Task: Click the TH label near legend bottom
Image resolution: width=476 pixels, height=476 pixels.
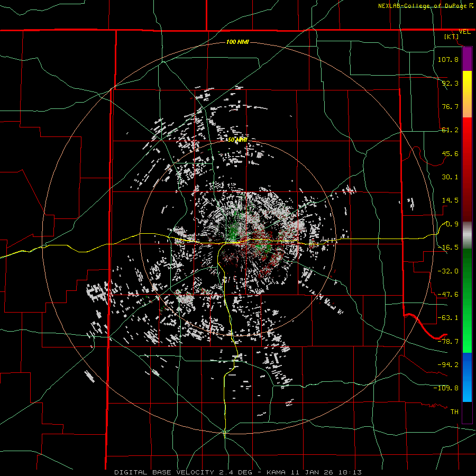Action: click(454, 412)
